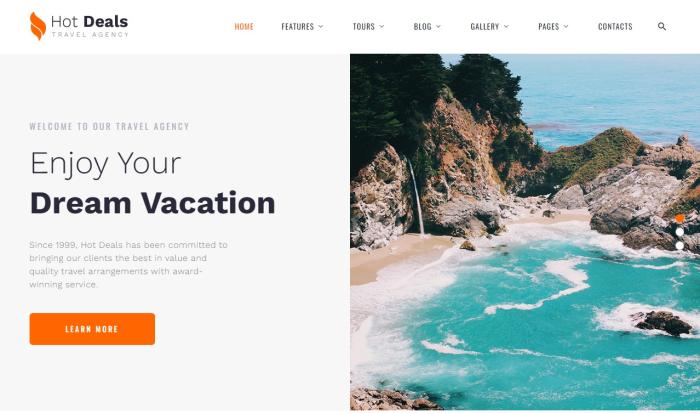Open the Blog menu label
Viewport: 700px width, 414px height.
click(422, 26)
